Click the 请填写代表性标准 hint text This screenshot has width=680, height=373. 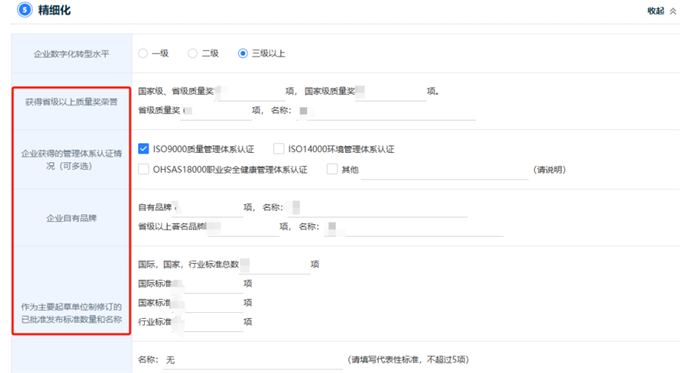(x=408, y=360)
